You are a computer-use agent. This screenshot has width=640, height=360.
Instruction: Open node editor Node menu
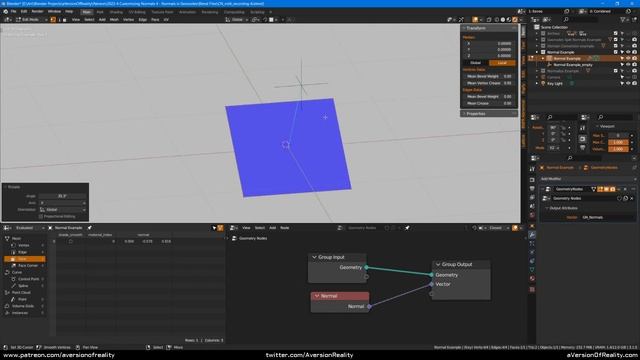(x=284, y=228)
